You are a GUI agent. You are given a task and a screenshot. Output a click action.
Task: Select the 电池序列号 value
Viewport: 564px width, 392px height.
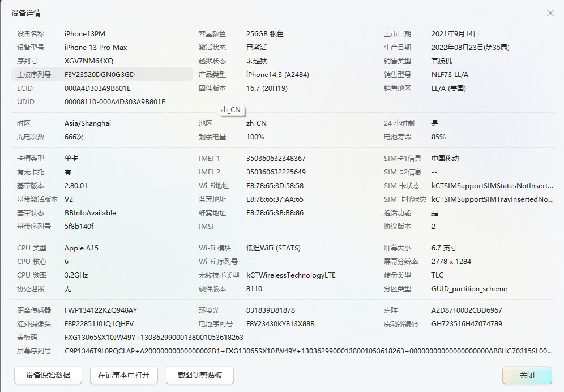280,324
